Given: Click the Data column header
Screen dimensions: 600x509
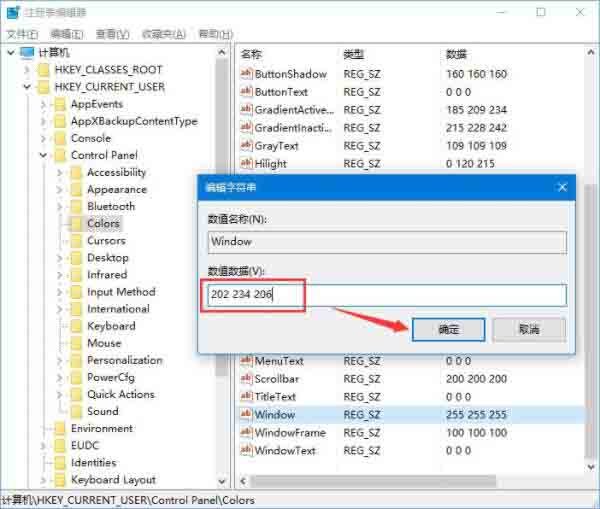Looking at the screenshot, I should coord(457,54).
